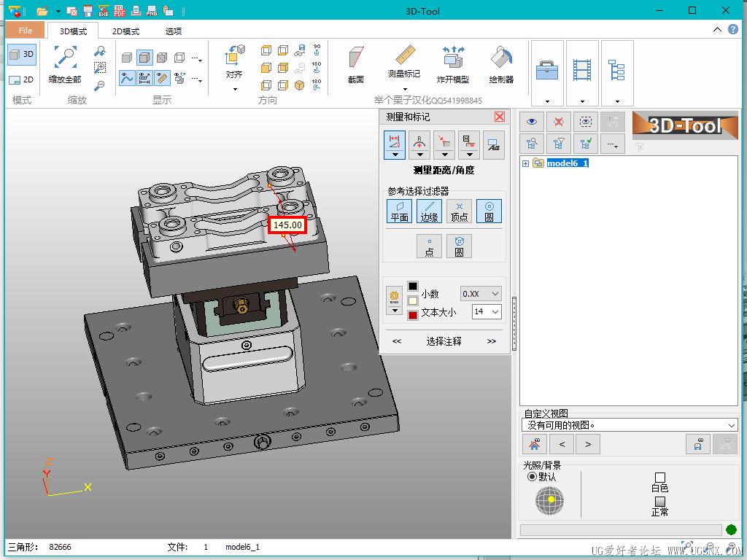Show selected parts eye icon
The image size is (747, 560).
pos(532,122)
